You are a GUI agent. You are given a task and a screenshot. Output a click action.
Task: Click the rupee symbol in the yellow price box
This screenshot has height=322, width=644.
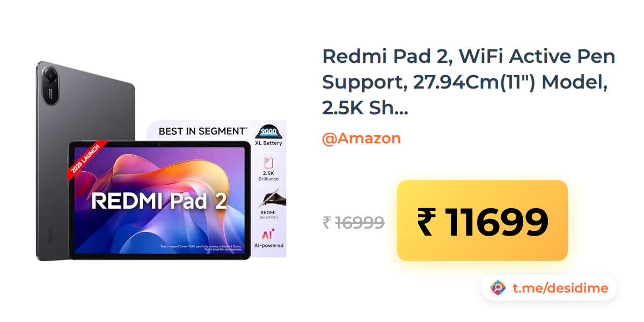425,222
